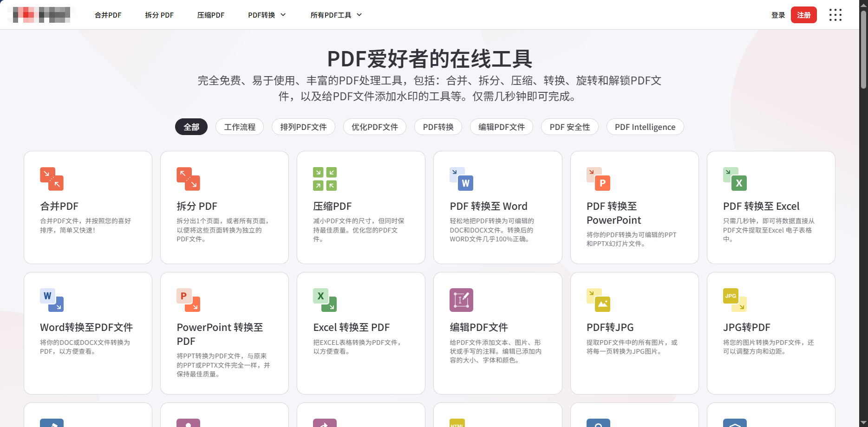Click the 合并PDF merge icon
Viewport: 868px width, 427px height.
point(52,179)
